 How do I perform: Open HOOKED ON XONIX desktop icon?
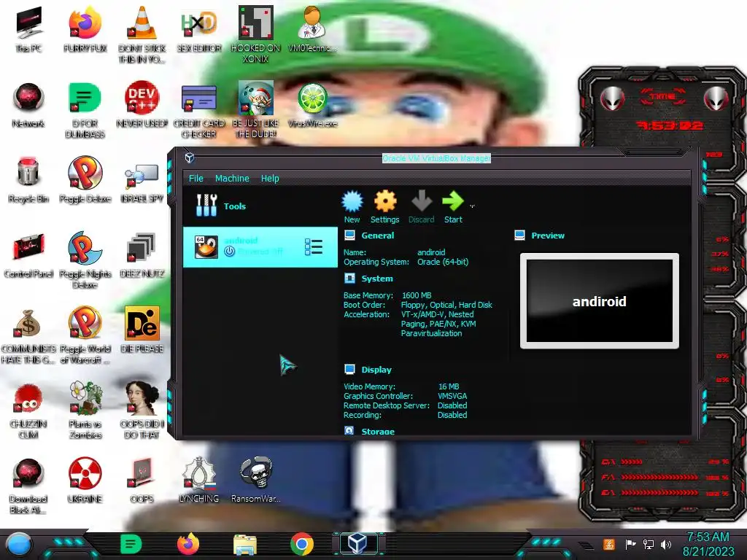pos(256,35)
